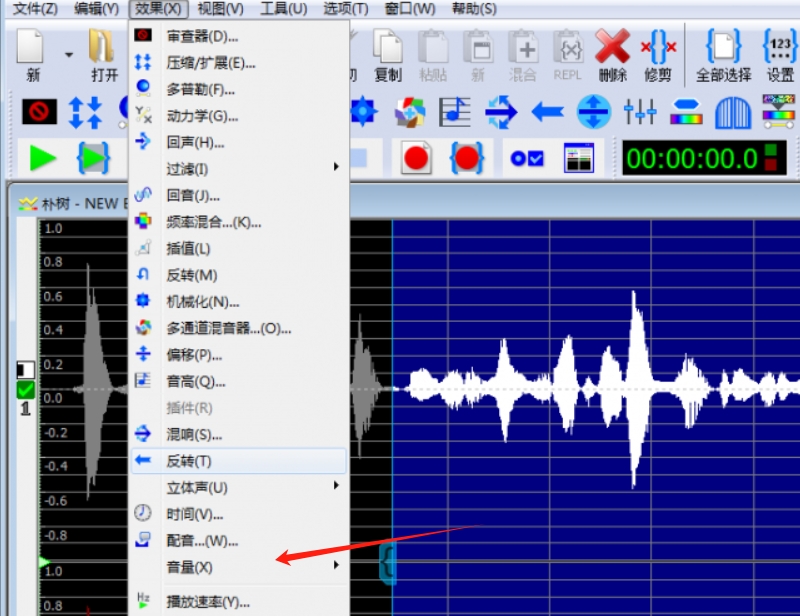Select 多普勒(F)... menu item
800x616 pixels.
239,89
